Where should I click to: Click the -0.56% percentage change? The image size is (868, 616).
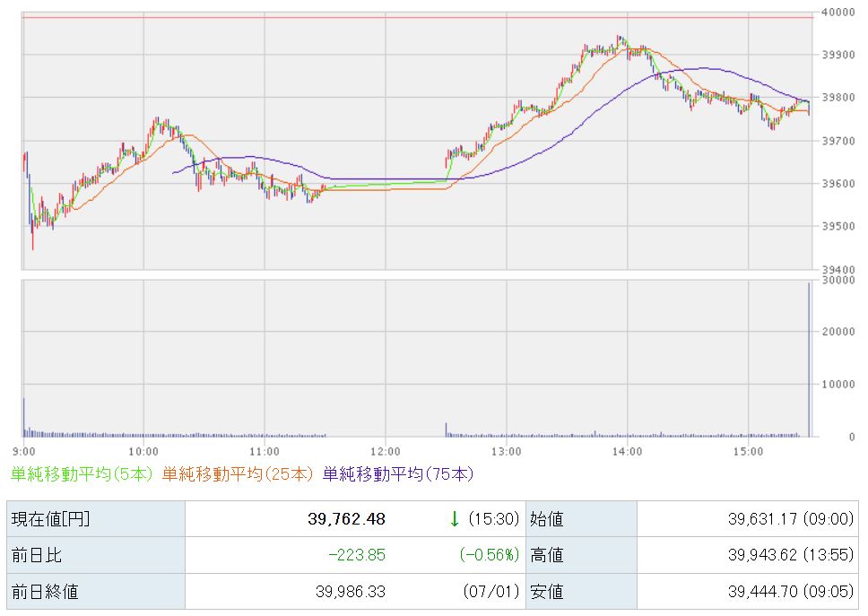tap(490, 554)
